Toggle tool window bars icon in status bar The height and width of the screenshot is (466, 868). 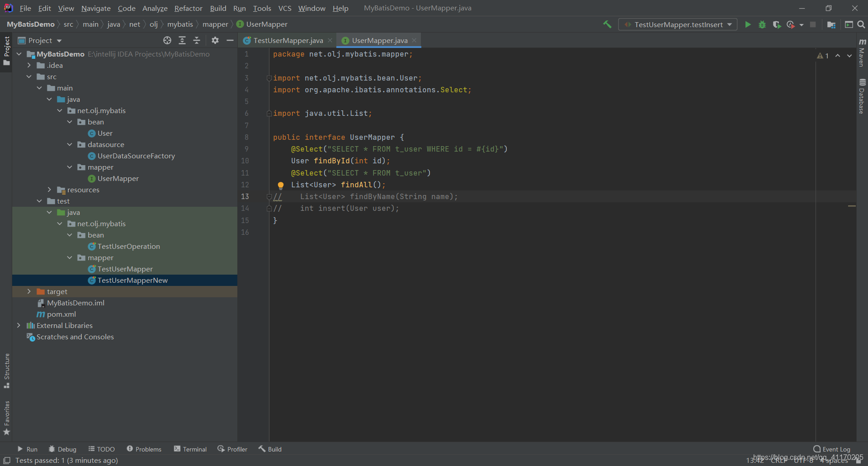click(7, 460)
